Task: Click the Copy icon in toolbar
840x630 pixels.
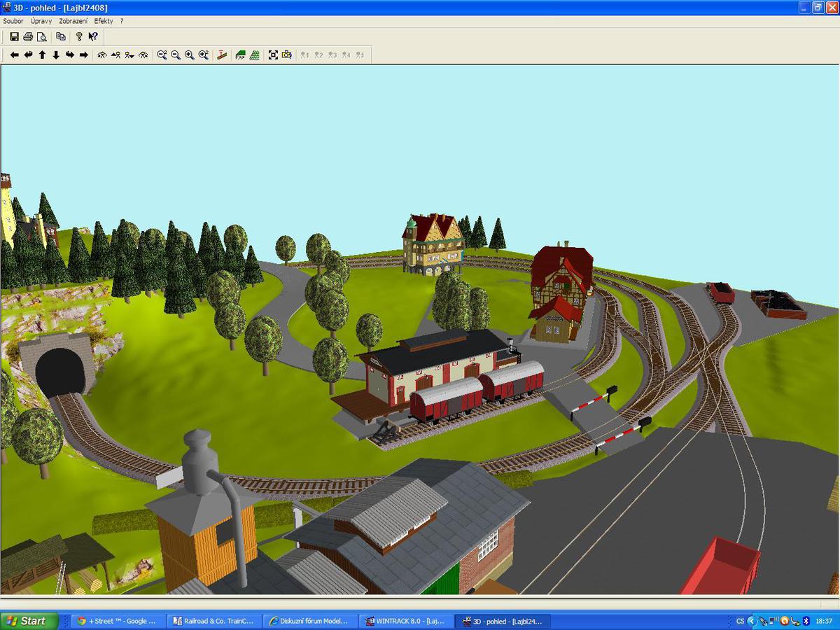Action: tap(61, 36)
